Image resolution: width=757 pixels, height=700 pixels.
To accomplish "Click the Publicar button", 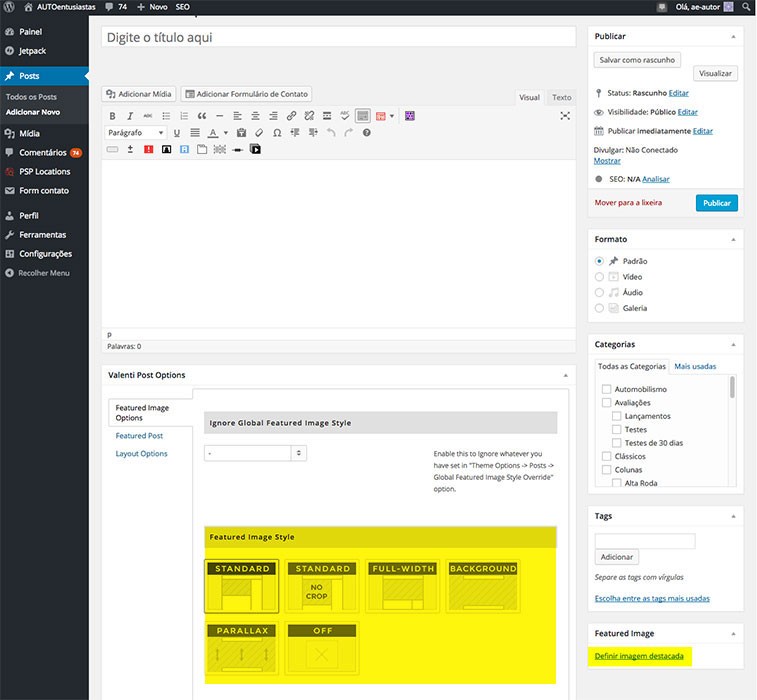I will (x=716, y=202).
